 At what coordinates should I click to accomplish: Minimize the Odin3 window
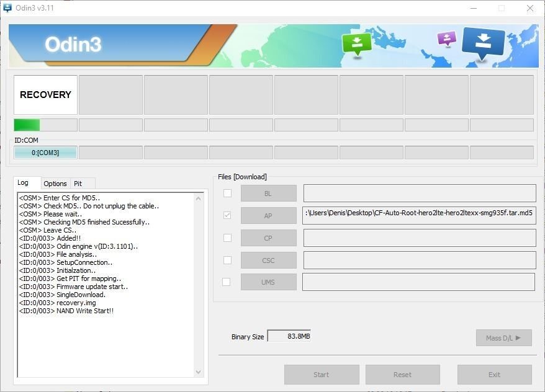click(x=474, y=8)
